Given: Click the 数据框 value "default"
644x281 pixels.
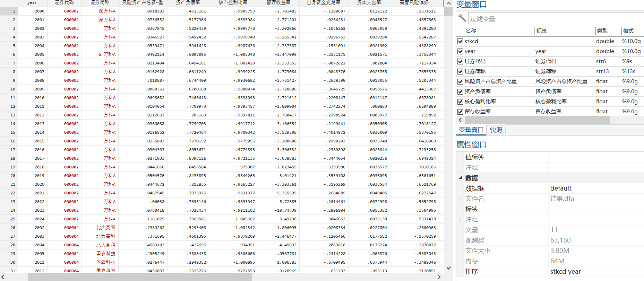Looking at the screenshot, I should pyautogui.click(x=561, y=188).
